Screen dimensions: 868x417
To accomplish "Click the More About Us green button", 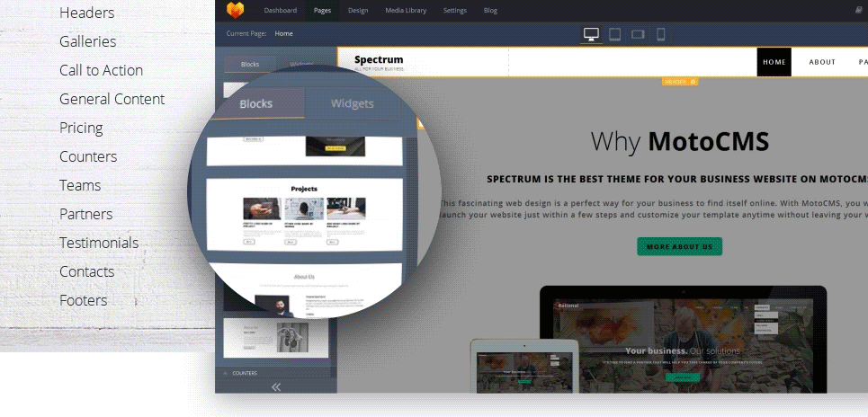I will (679, 246).
